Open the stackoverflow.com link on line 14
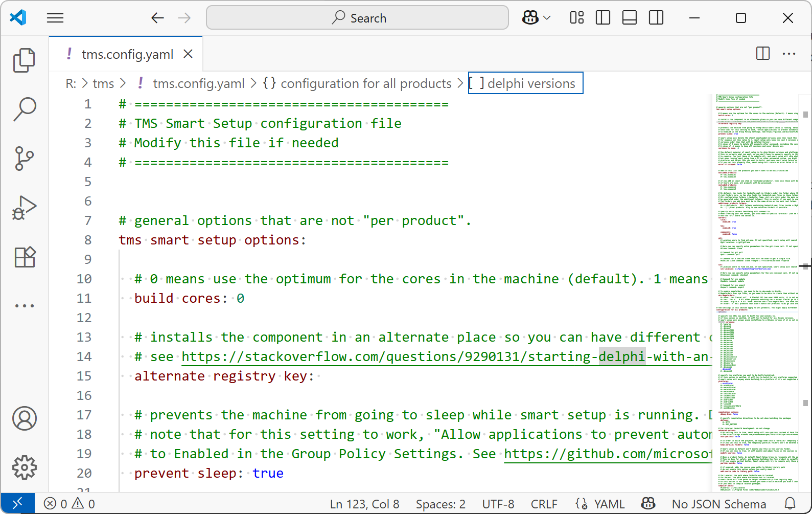 click(x=447, y=356)
